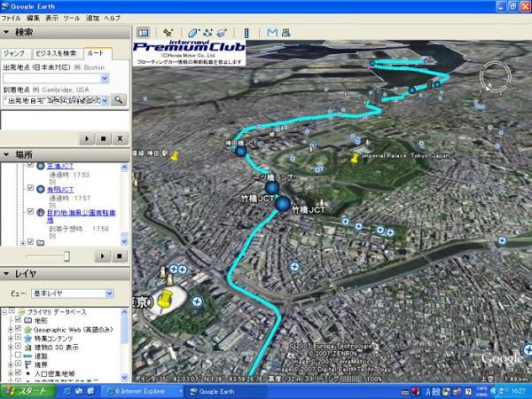Click the Windows スタート button
The image size is (532, 399).
coord(27,390)
